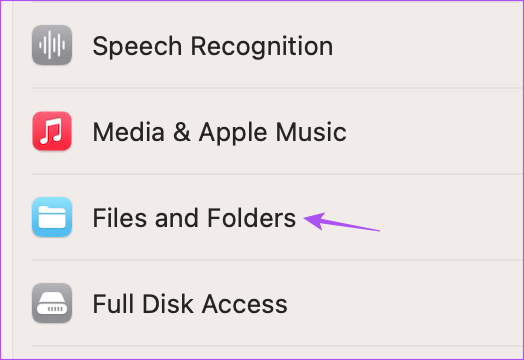Select the Files and Folders label
This screenshot has height=360, width=524.
coord(194,218)
